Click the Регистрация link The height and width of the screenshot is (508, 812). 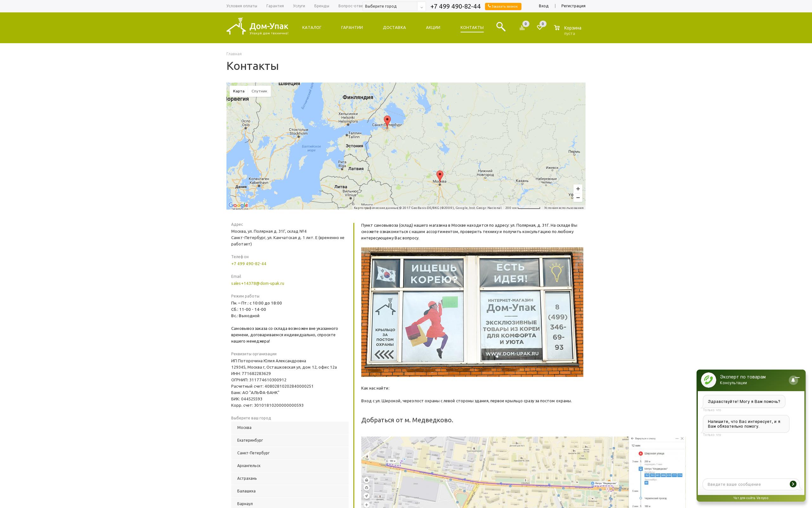(573, 6)
